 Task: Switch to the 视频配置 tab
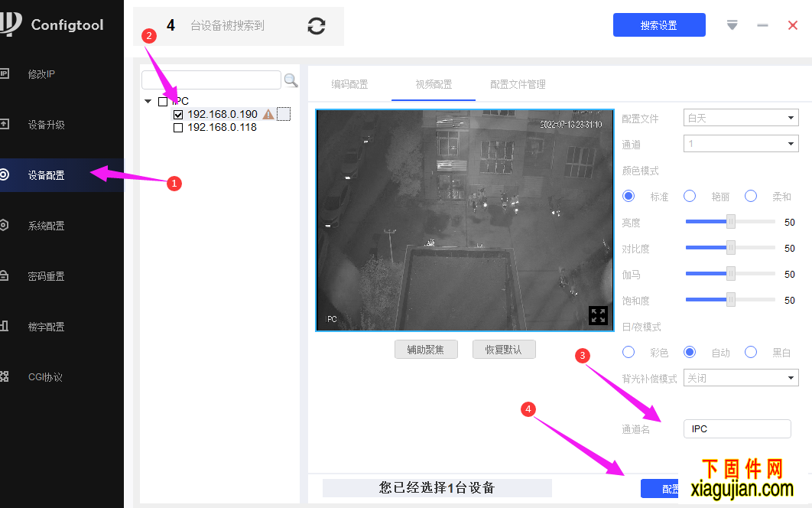pos(434,84)
